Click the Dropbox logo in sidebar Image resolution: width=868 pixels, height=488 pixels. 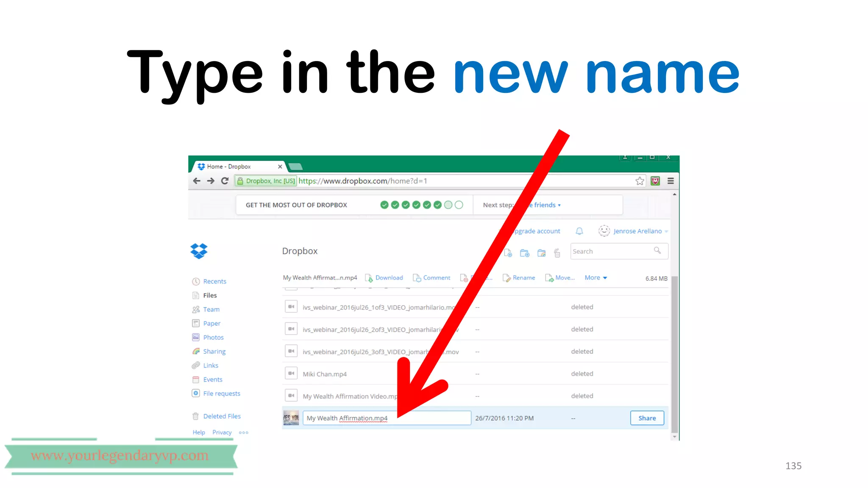click(x=199, y=251)
